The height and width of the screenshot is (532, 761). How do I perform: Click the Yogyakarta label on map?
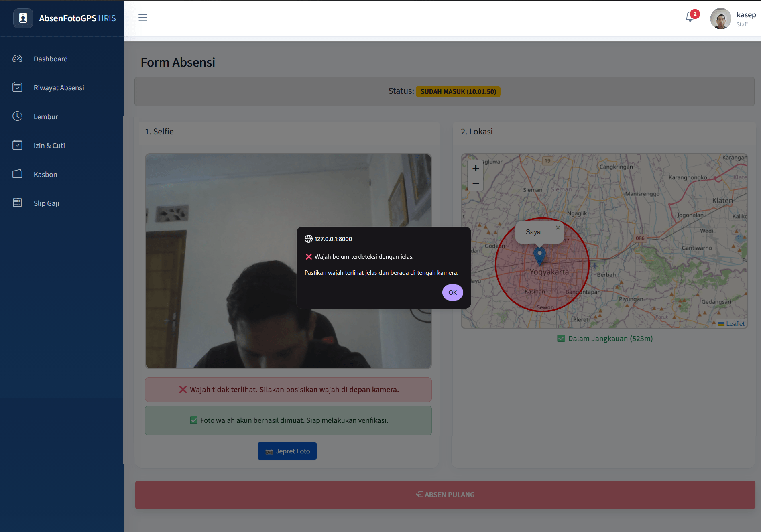coord(549,272)
